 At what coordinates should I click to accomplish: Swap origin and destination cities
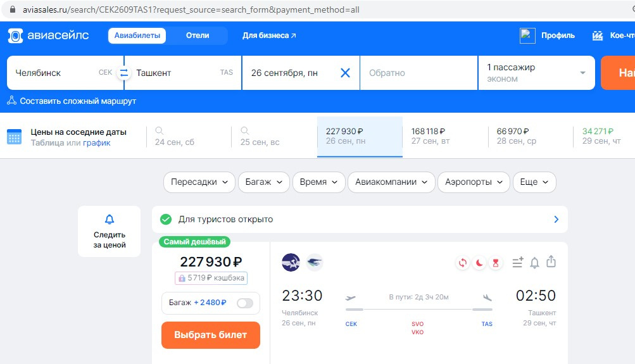[x=124, y=73]
